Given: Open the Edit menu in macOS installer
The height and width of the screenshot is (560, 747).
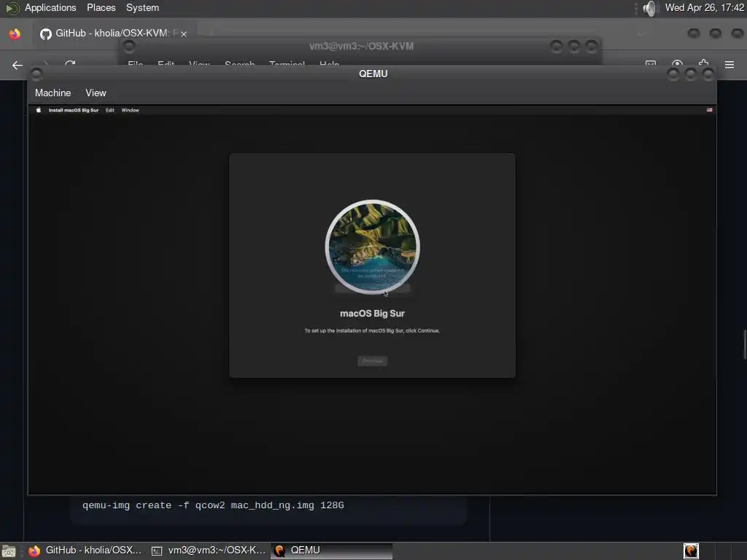Looking at the screenshot, I should coord(110,110).
